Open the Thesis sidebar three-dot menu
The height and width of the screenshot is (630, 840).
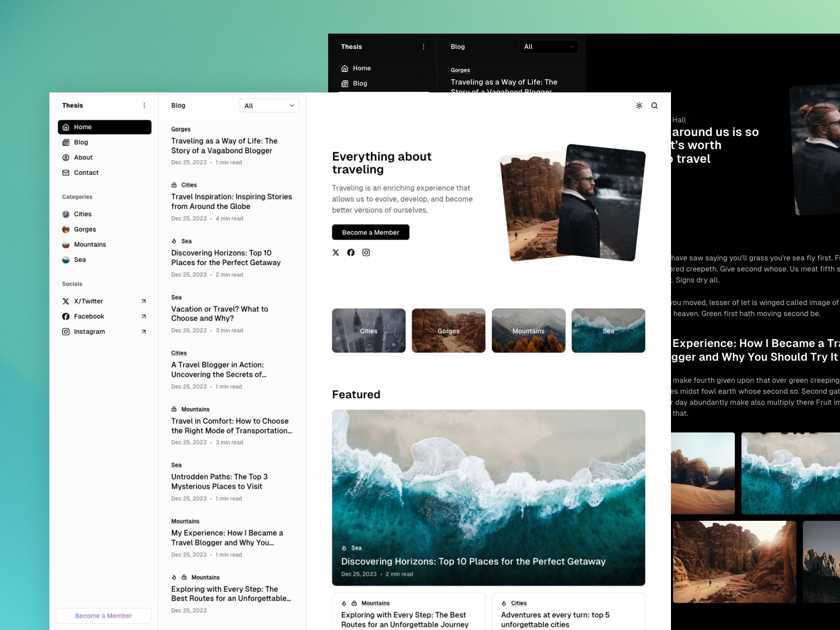pos(144,106)
